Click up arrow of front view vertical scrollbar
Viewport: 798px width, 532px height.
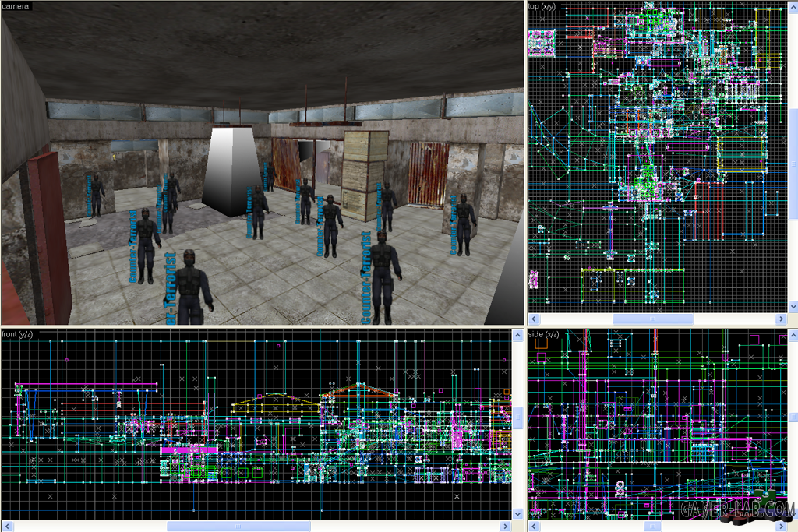[517, 335]
